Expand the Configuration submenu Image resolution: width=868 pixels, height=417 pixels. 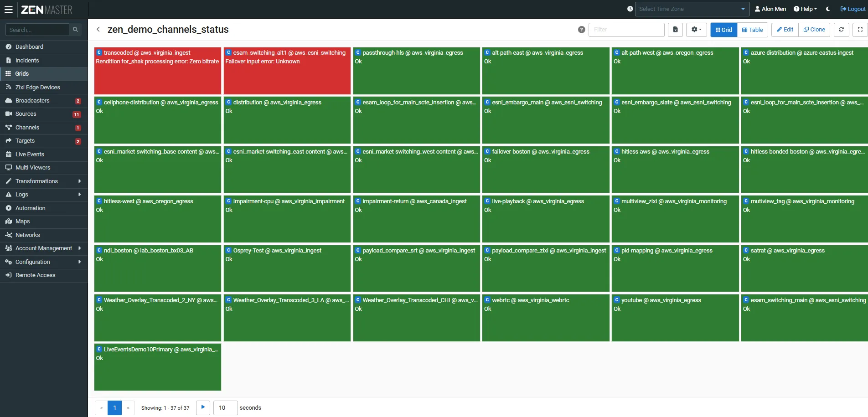(44, 262)
